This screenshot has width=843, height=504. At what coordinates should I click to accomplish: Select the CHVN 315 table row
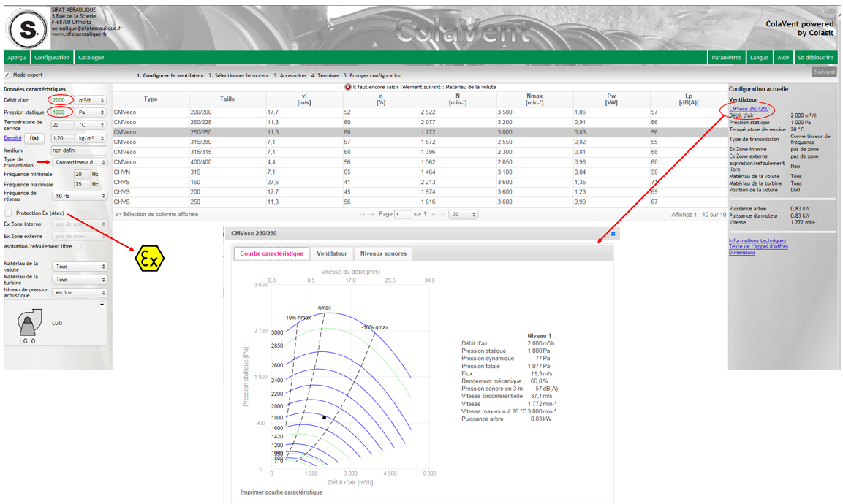(x=420, y=172)
